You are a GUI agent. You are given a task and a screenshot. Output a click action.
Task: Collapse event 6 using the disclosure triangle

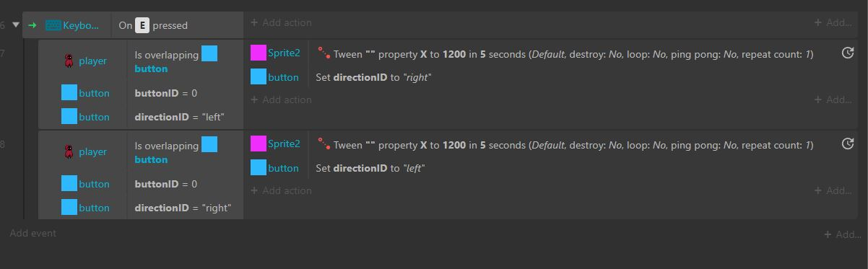coord(16,25)
